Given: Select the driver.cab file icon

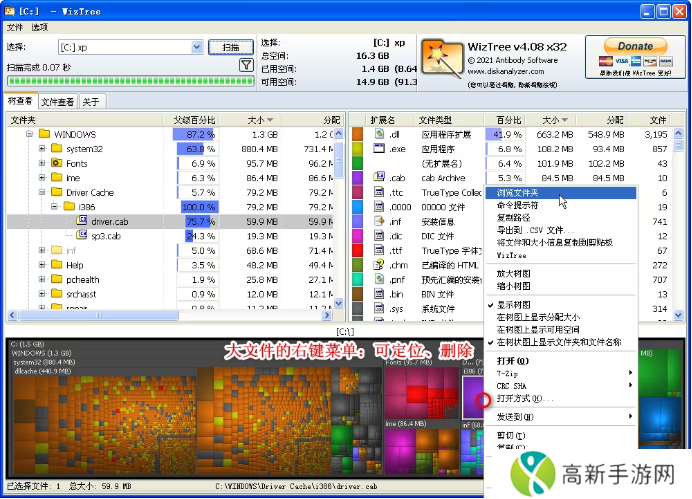Looking at the screenshot, I should [82, 221].
